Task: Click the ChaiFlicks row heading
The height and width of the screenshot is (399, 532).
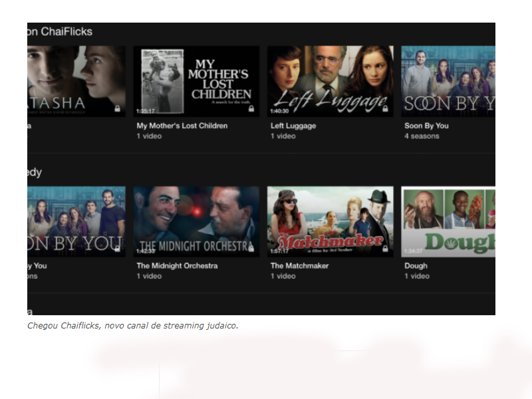Action: pos(60,32)
